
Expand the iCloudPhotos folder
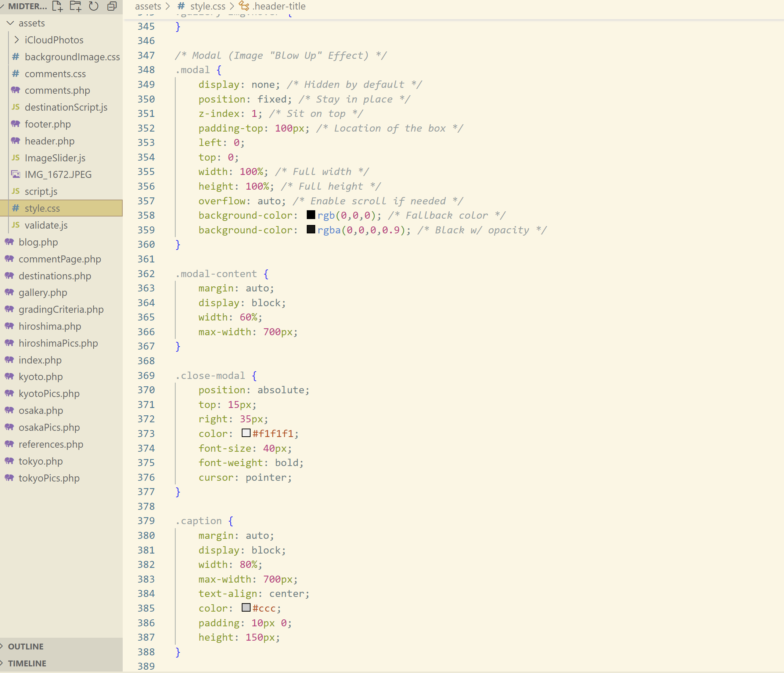17,40
